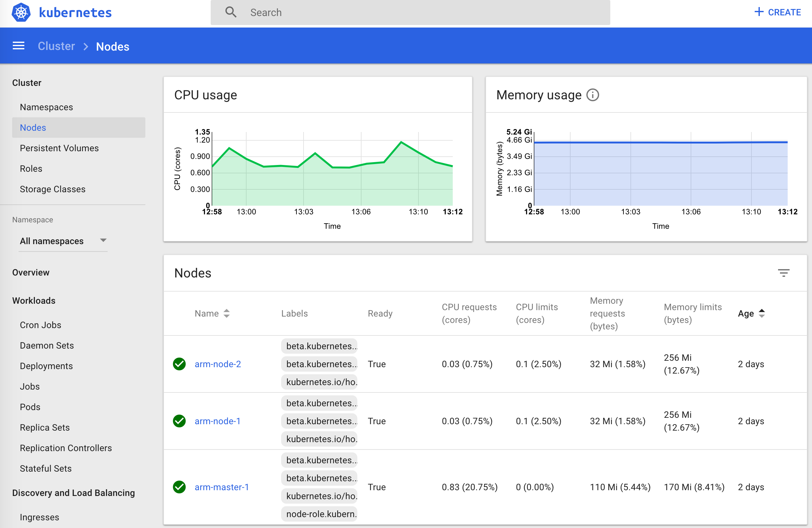Open Namespaces in the sidebar

coord(46,107)
